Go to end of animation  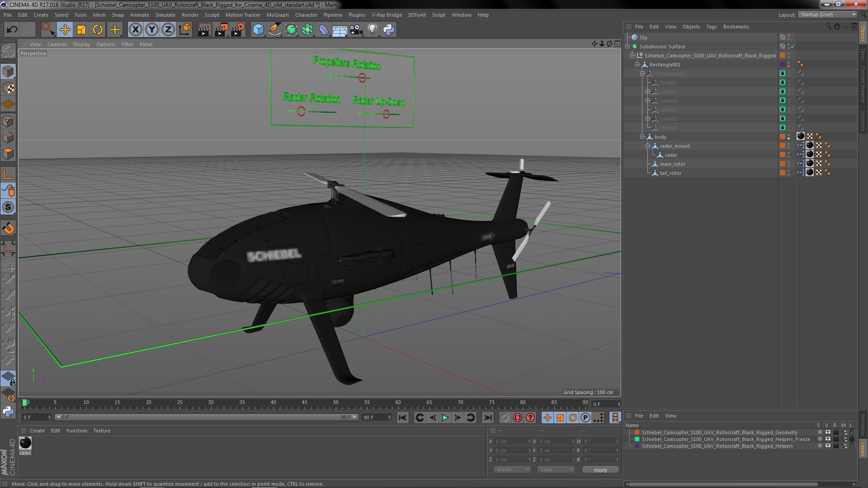coord(487,418)
